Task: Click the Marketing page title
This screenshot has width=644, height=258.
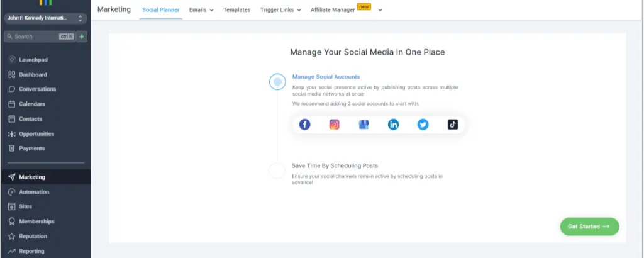Action: 114,9
